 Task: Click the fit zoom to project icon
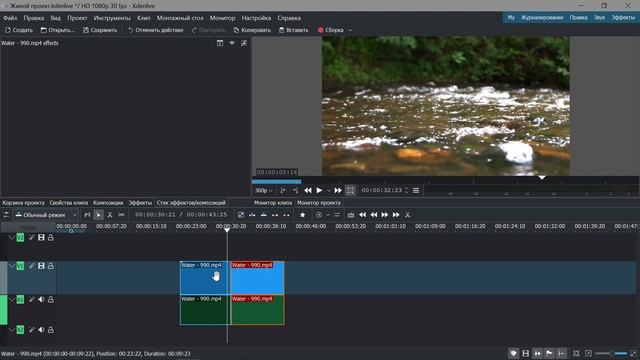pyautogui.click(x=576, y=353)
